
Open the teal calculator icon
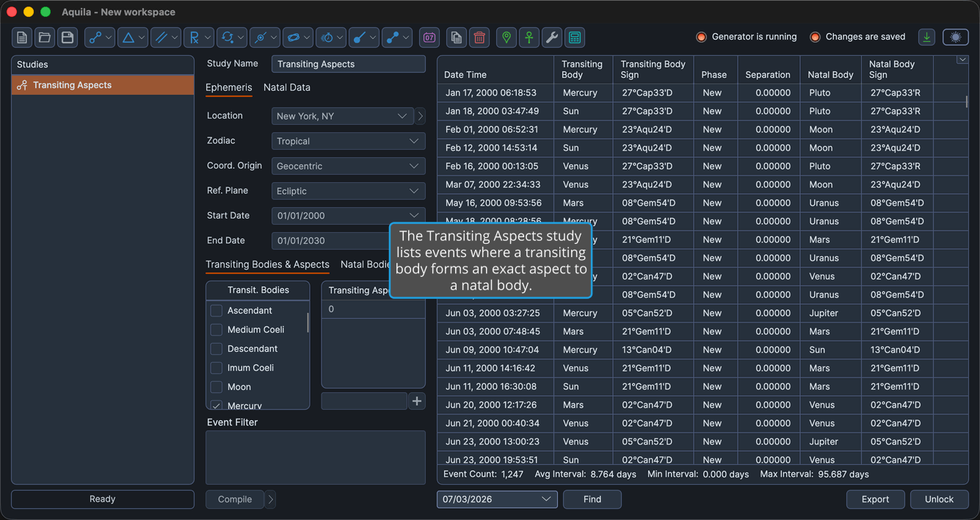click(x=575, y=37)
